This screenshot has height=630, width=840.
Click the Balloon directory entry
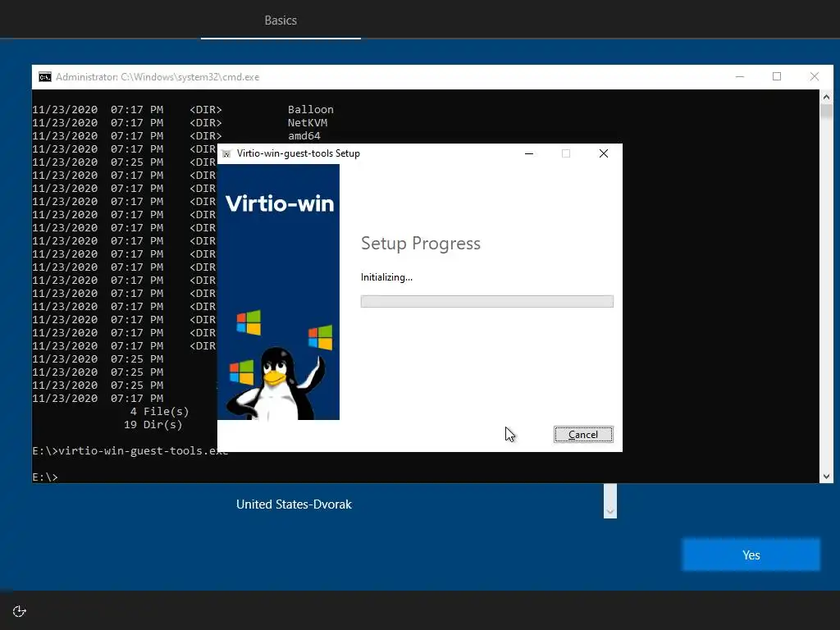click(311, 110)
